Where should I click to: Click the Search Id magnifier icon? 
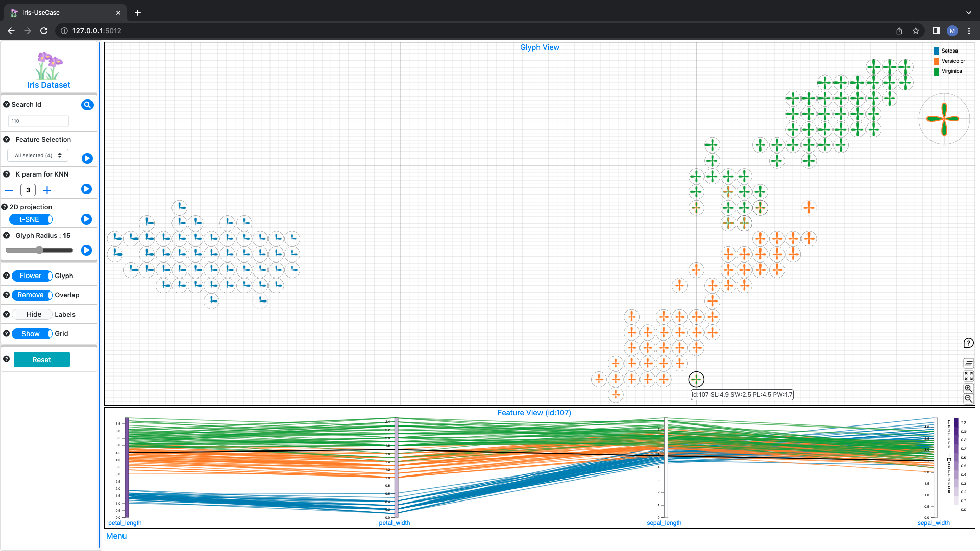point(87,105)
